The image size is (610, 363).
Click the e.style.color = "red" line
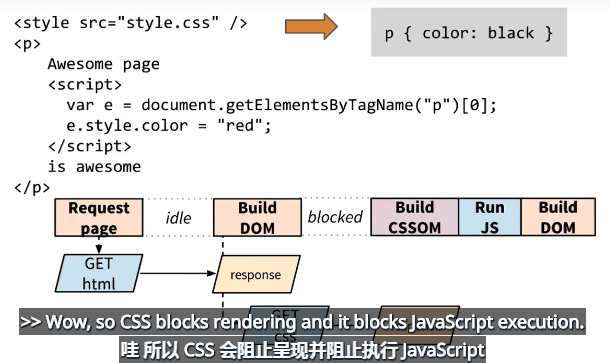tap(169, 126)
